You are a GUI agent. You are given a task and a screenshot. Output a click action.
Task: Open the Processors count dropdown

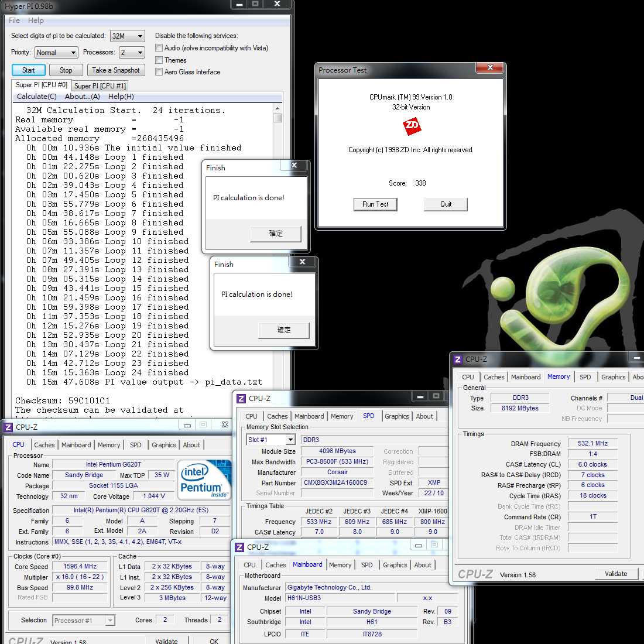(132, 53)
